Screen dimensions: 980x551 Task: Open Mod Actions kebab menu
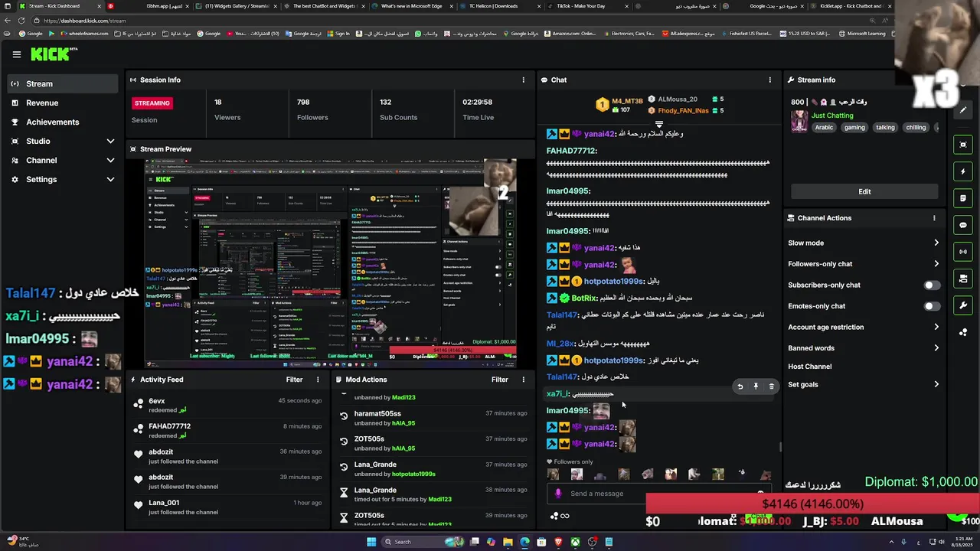[x=524, y=380]
